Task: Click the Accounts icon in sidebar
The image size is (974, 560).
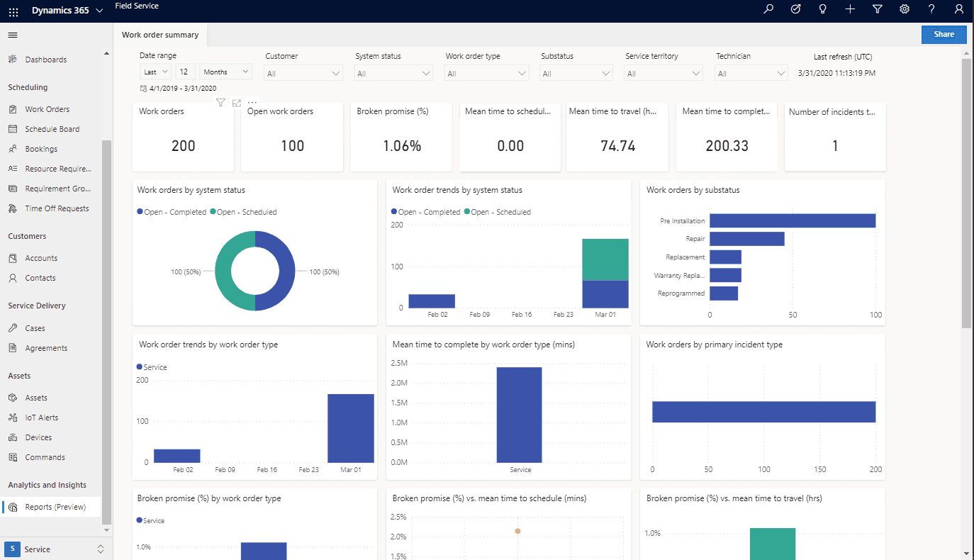Action: click(13, 258)
